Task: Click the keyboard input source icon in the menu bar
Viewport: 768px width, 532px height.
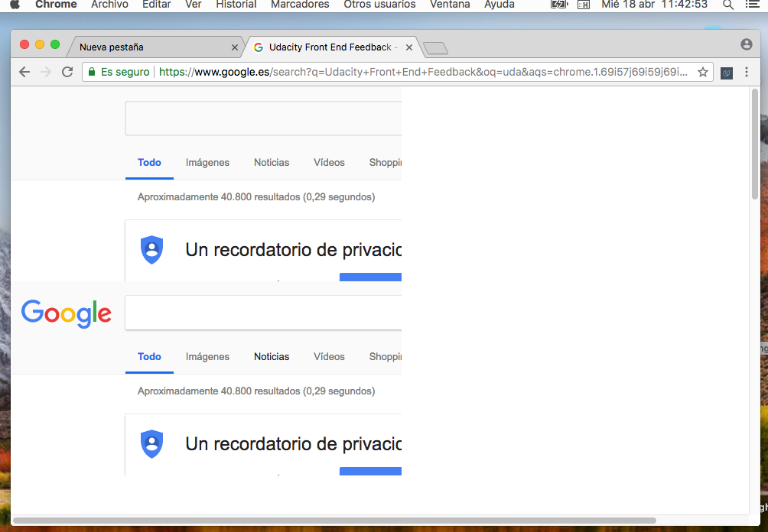Action: point(584,5)
